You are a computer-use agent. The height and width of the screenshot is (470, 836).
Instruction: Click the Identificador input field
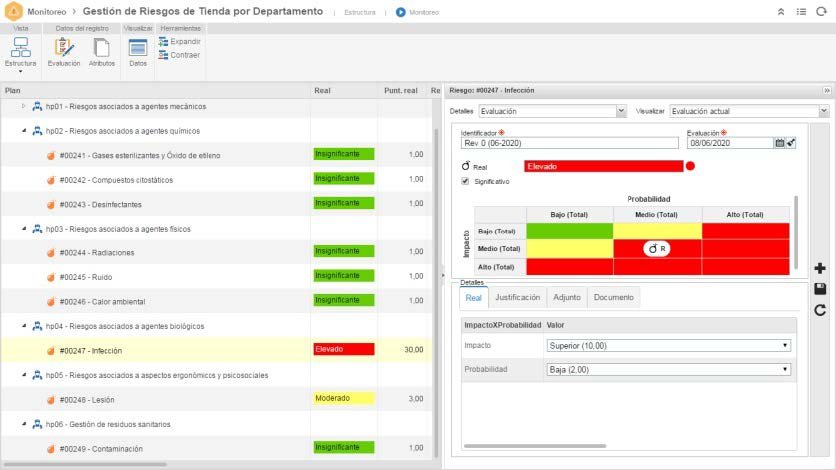pos(569,143)
